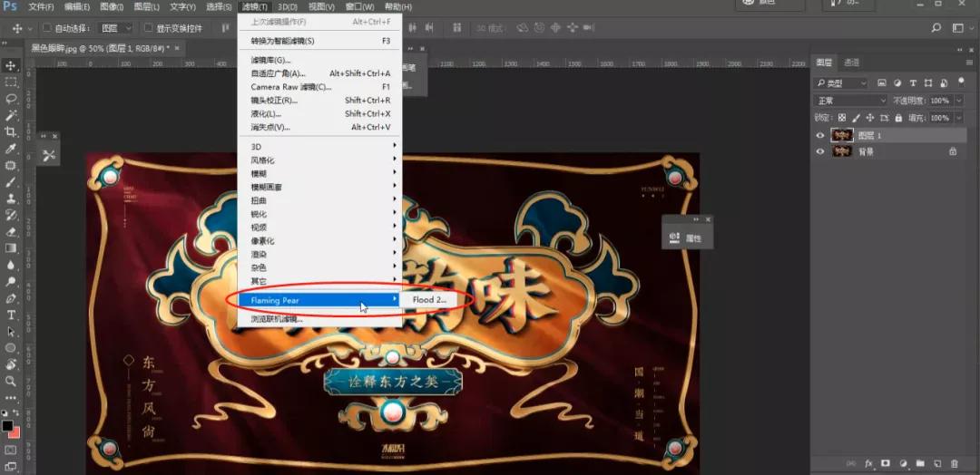Screen dimensions: 980x475
Task: Click the background red color swatch
Action: pos(15,433)
